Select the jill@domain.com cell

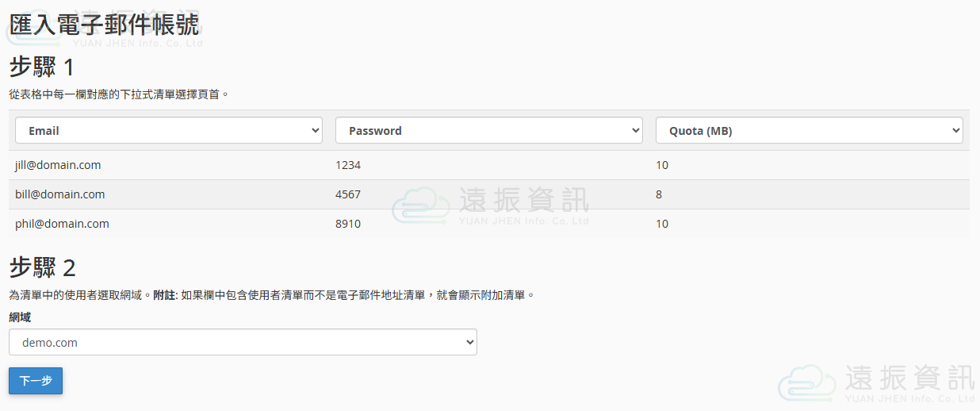point(58,165)
